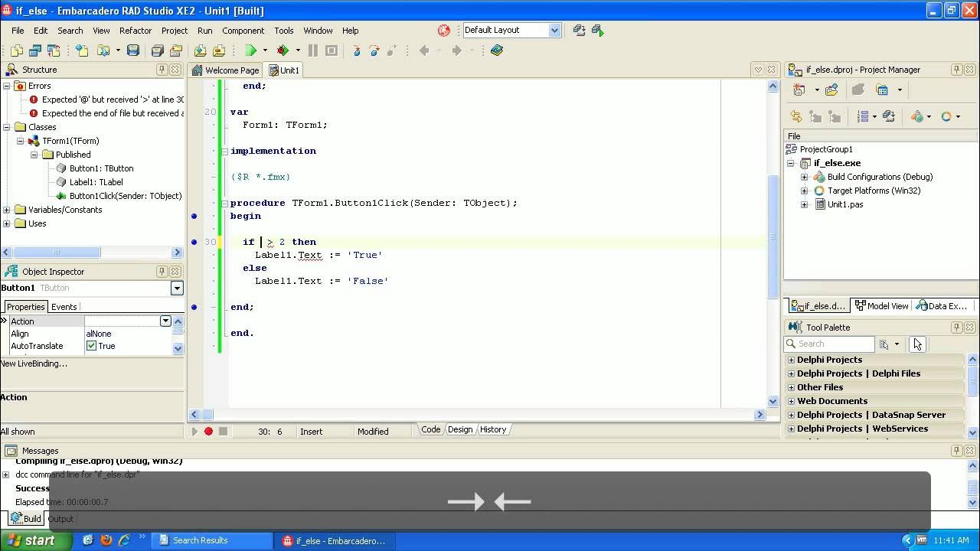Toggle the pin on the Structure panel
The width and height of the screenshot is (980, 551).
[162, 70]
